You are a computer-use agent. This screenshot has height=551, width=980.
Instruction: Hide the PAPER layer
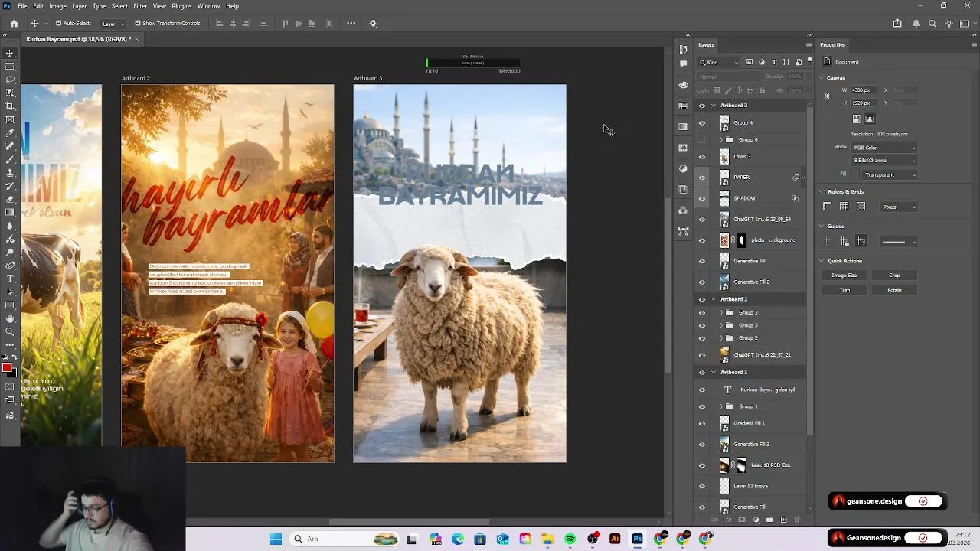click(702, 178)
